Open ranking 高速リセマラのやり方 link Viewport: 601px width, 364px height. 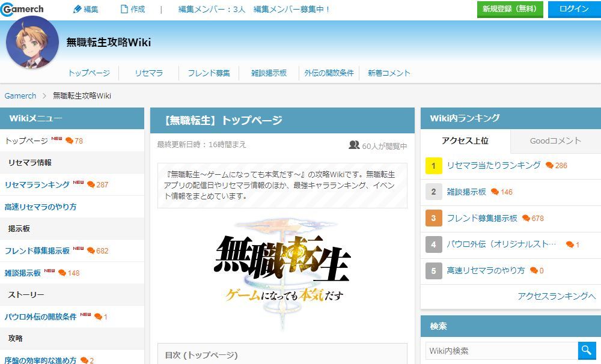pyautogui.click(x=486, y=270)
